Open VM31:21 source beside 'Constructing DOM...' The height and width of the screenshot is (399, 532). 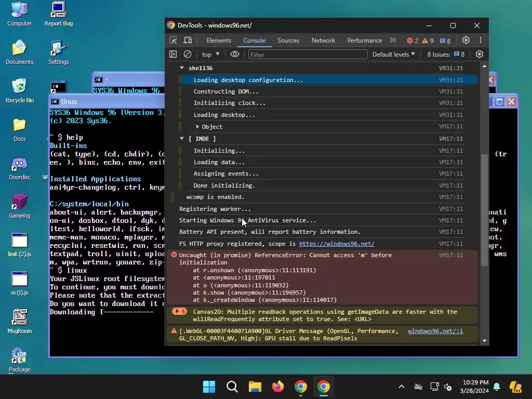[450, 91]
